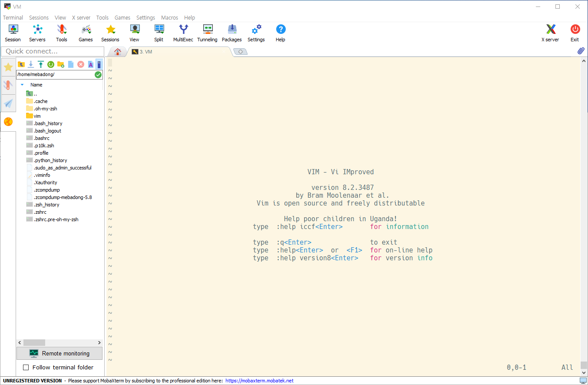Viewport: 588px width, 385px height.
Task: Open the Help menu
Action: (x=189, y=18)
